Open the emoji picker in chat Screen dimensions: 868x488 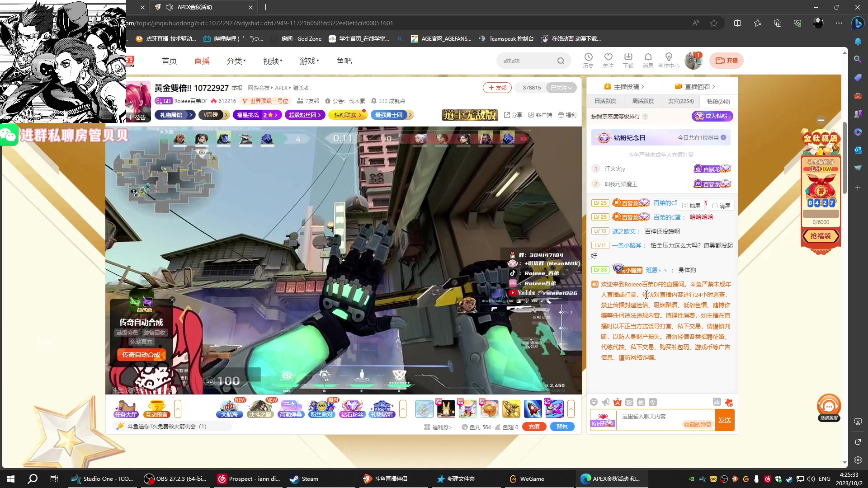pos(594,402)
